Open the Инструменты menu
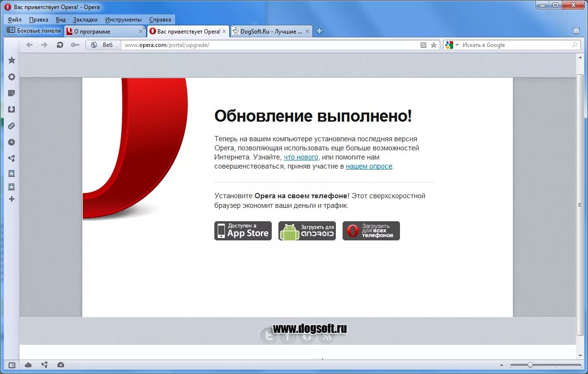 point(123,20)
